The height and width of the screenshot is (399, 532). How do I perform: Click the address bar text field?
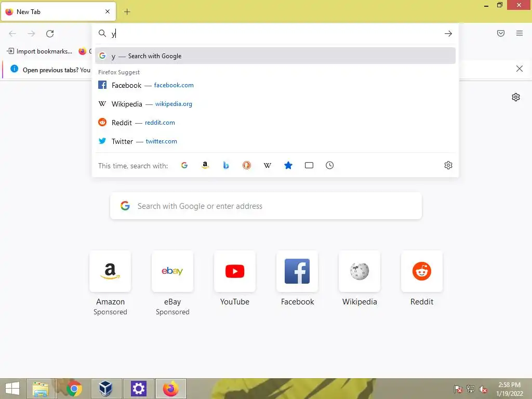point(275,34)
